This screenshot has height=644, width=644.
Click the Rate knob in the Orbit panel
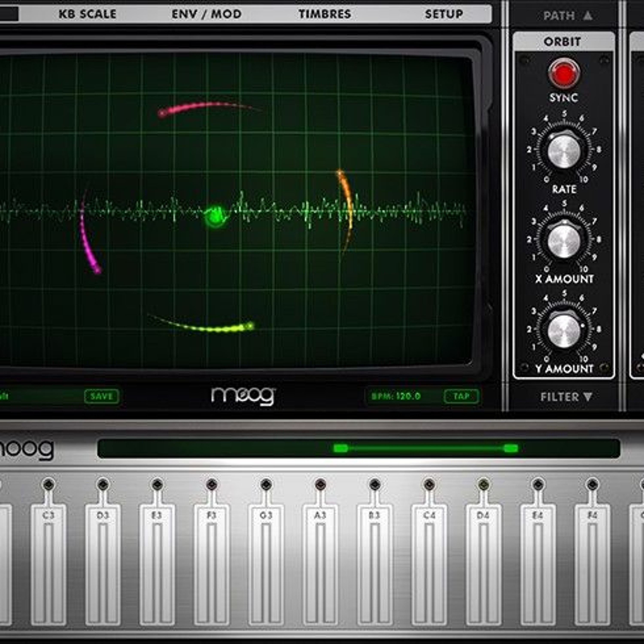(x=564, y=152)
